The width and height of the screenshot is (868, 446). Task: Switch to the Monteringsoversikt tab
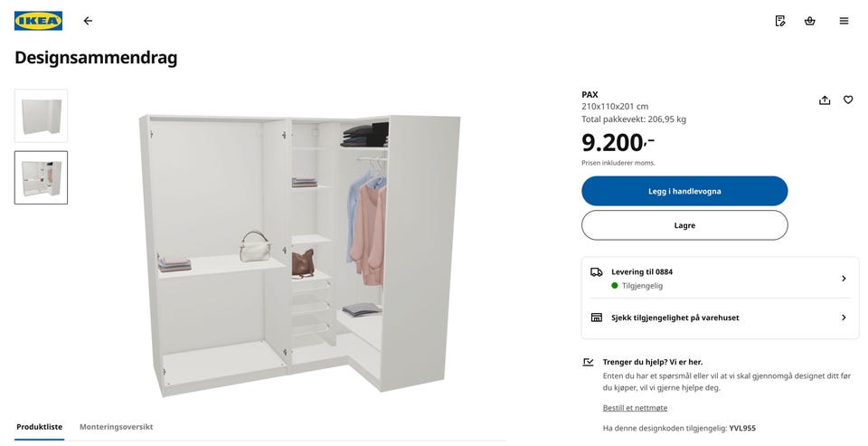pyautogui.click(x=117, y=427)
